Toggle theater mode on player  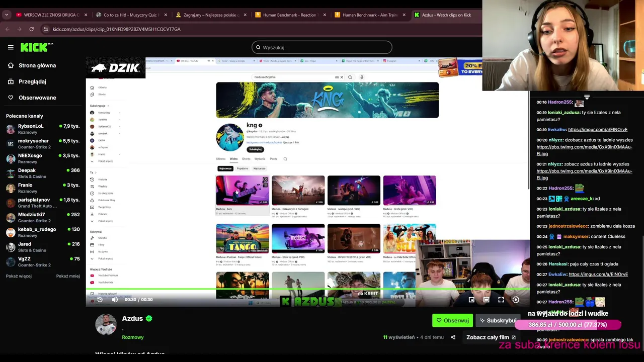(x=486, y=300)
